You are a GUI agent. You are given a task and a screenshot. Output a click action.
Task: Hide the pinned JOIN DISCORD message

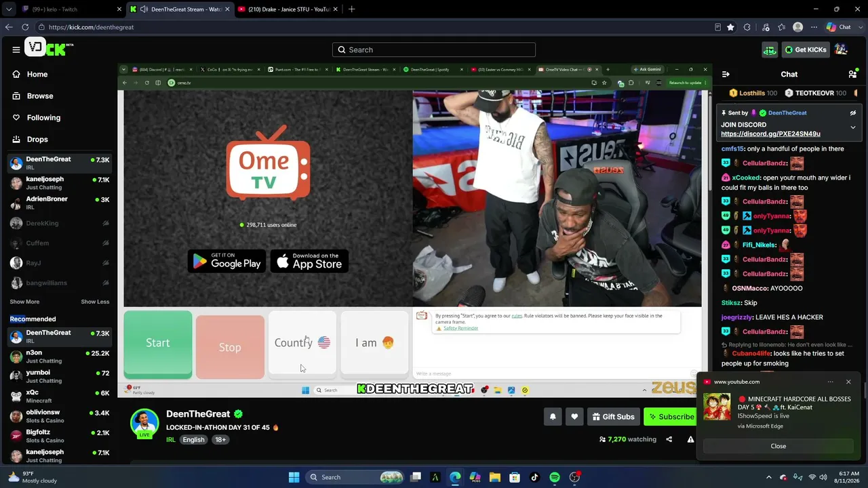click(x=853, y=113)
